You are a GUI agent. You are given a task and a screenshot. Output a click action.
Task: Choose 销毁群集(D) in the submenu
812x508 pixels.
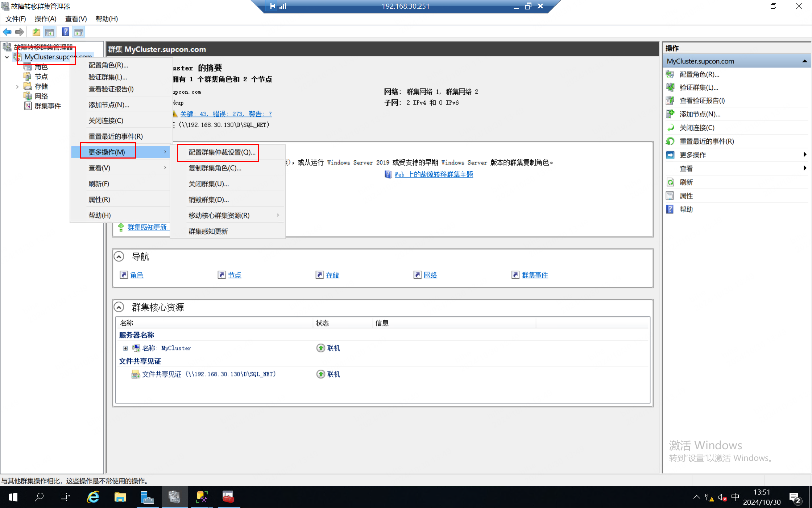[x=208, y=200]
